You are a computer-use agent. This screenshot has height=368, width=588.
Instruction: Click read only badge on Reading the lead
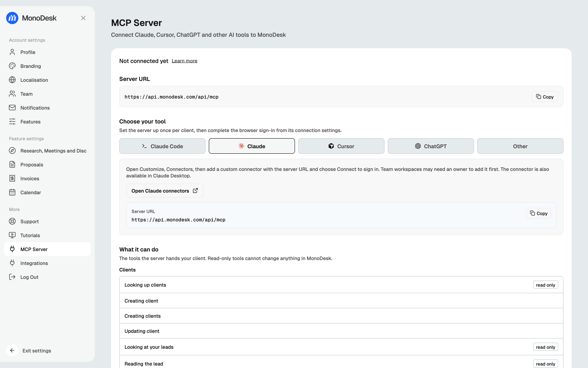[x=546, y=364]
